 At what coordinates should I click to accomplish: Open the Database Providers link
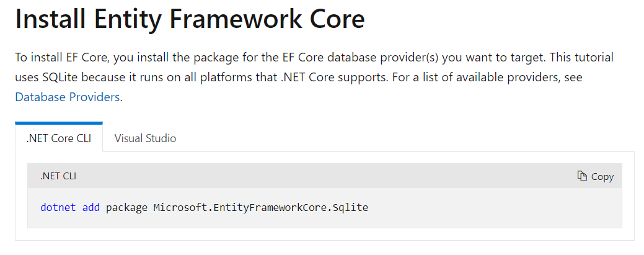click(68, 97)
